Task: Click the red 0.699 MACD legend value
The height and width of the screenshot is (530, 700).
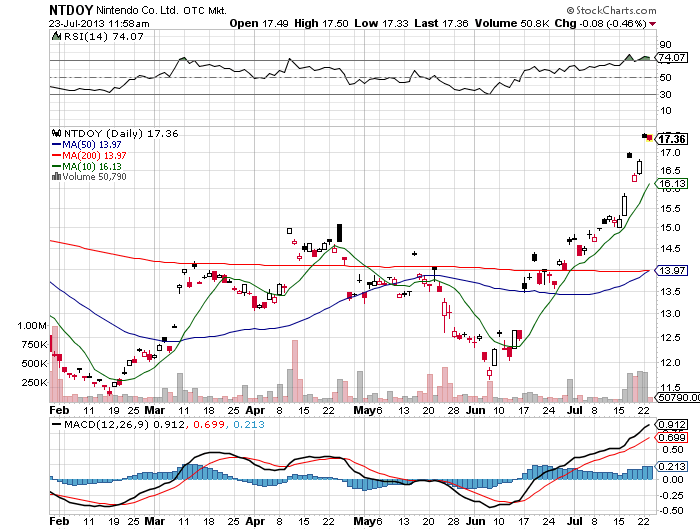Action: pyautogui.click(x=208, y=424)
